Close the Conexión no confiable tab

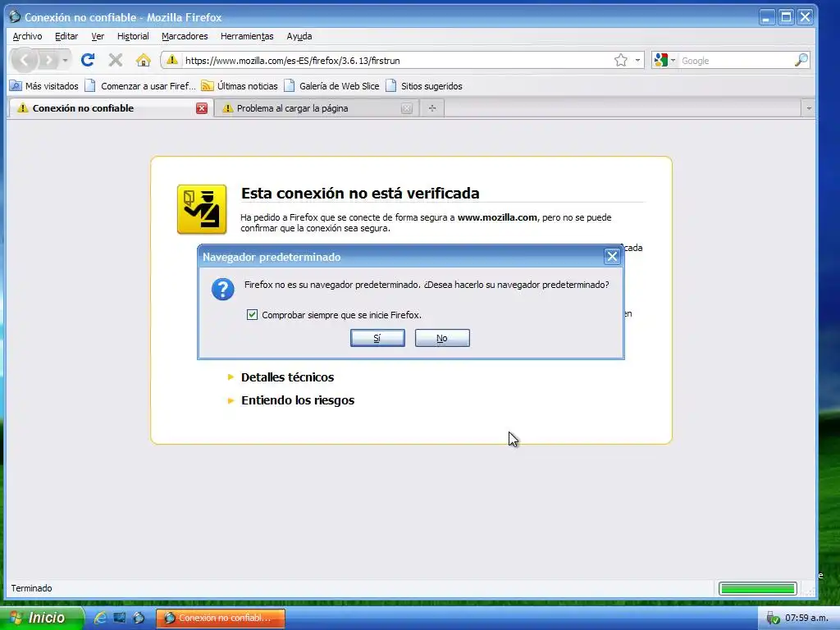pos(202,108)
